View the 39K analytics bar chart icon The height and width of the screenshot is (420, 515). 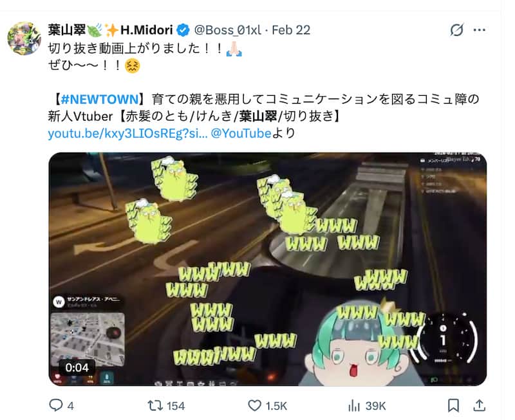coord(353,406)
